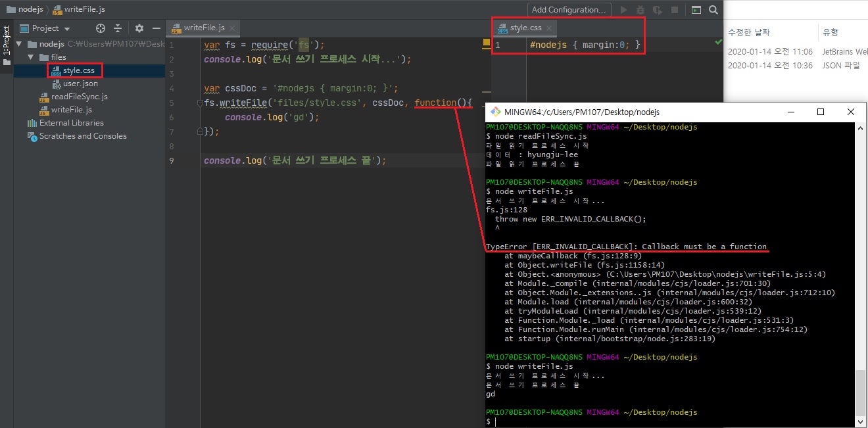Toggle code fold marker on line 5
This screenshot has height=428, width=868.
tap(200, 103)
